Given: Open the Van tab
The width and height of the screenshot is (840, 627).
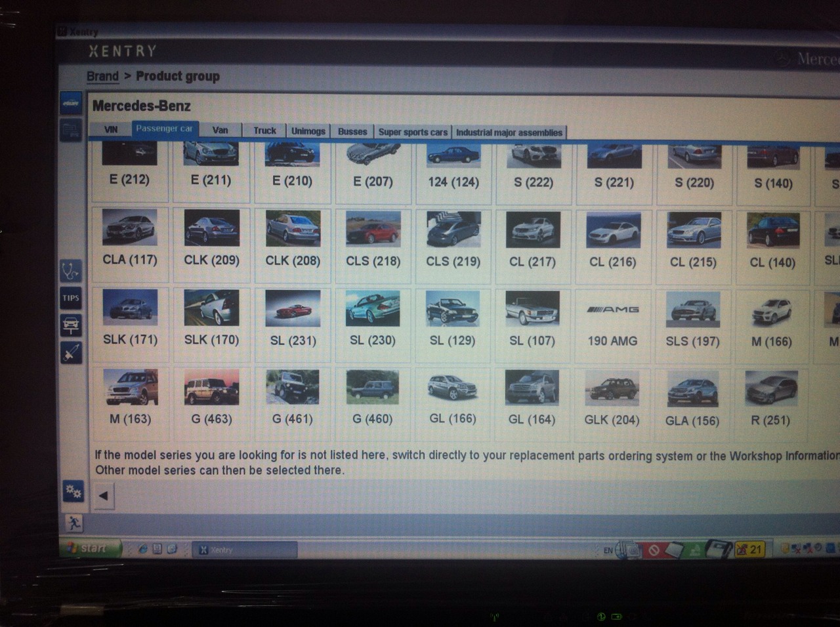Looking at the screenshot, I should [220, 131].
